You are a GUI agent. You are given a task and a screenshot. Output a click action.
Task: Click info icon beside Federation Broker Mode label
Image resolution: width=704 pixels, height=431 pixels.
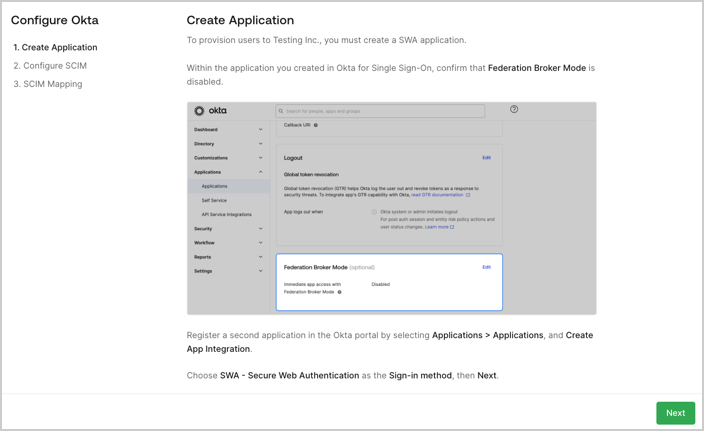[x=339, y=292]
